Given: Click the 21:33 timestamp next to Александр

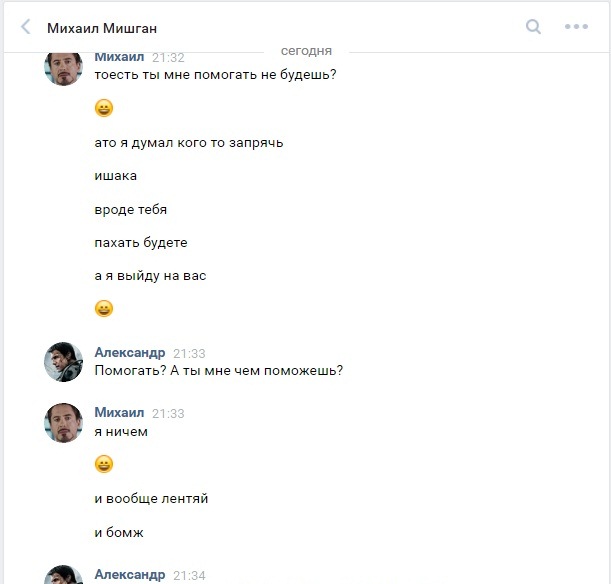Looking at the screenshot, I should (189, 354).
